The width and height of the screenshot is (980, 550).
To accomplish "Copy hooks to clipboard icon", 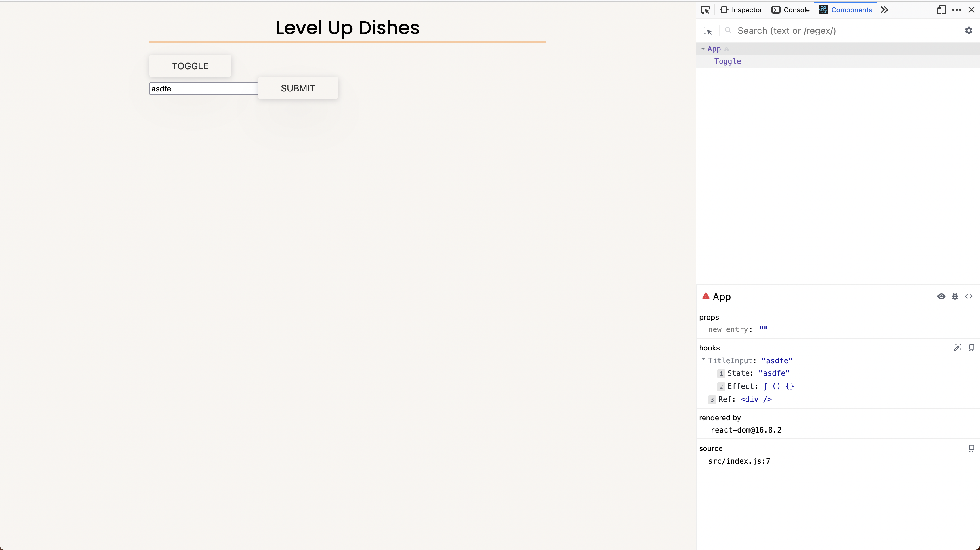I will (971, 347).
